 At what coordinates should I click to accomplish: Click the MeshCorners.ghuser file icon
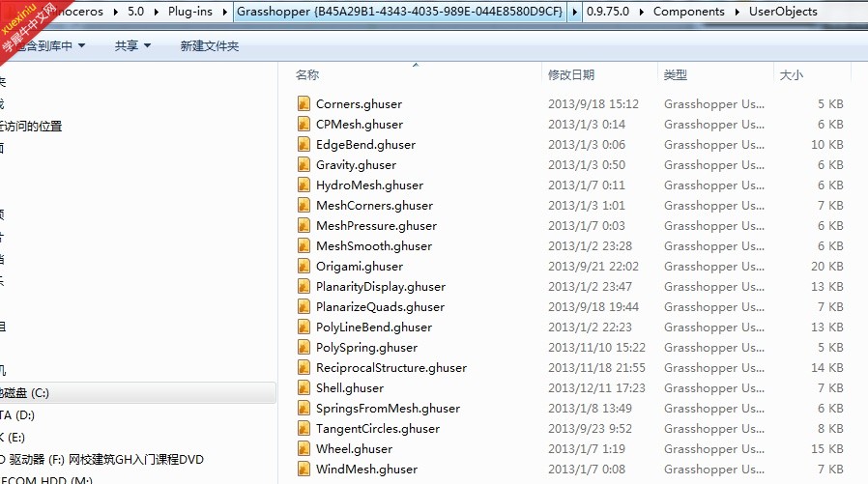(304, 205)
